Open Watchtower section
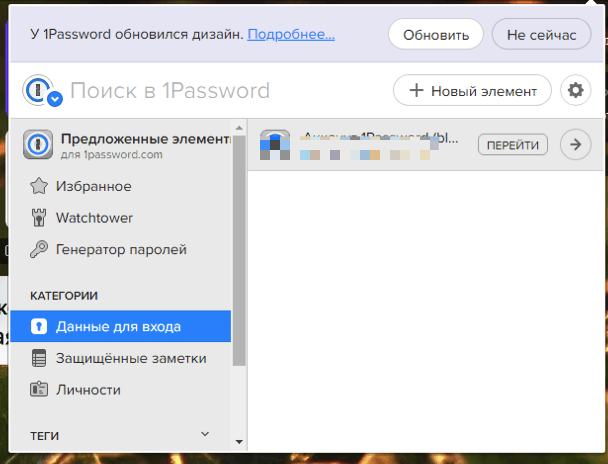This screenshot has height=464, width=608. (x=121, y=218)
